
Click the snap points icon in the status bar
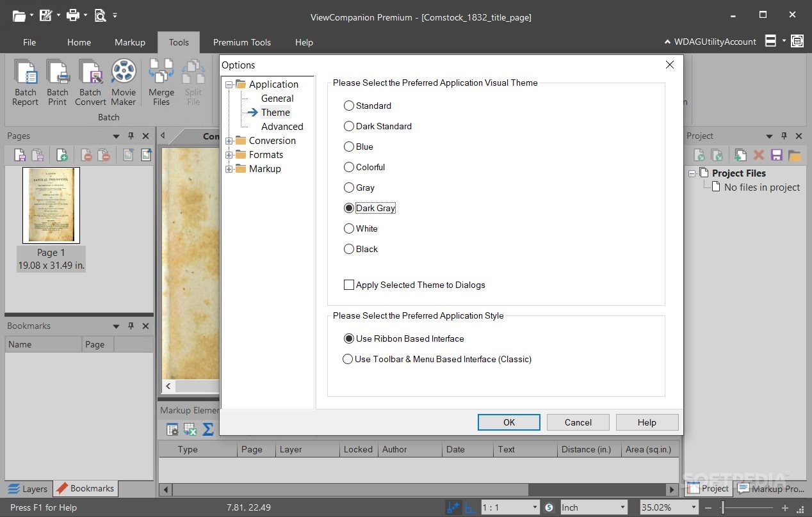[453, 507]
